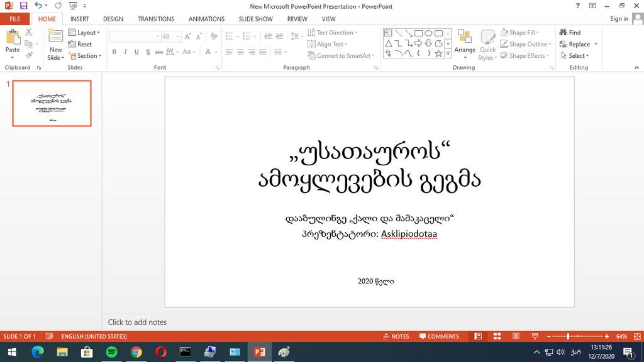Open the Select dropdown in Editing
Screen dimensions: 644x362
[575, 55]
